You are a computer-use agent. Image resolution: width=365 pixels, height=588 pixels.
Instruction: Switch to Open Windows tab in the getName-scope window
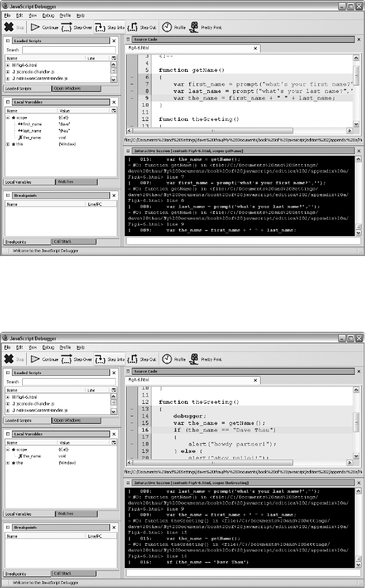(x=76, y=88)
